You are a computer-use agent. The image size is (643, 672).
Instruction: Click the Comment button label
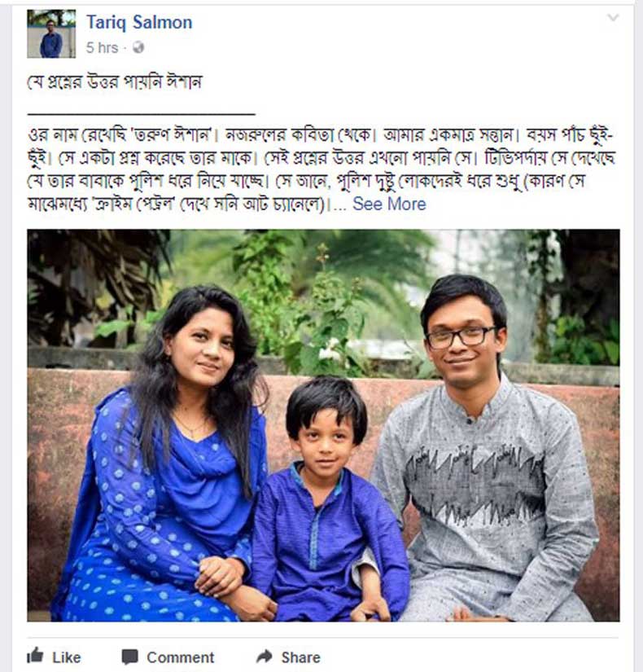pos(181,657)
